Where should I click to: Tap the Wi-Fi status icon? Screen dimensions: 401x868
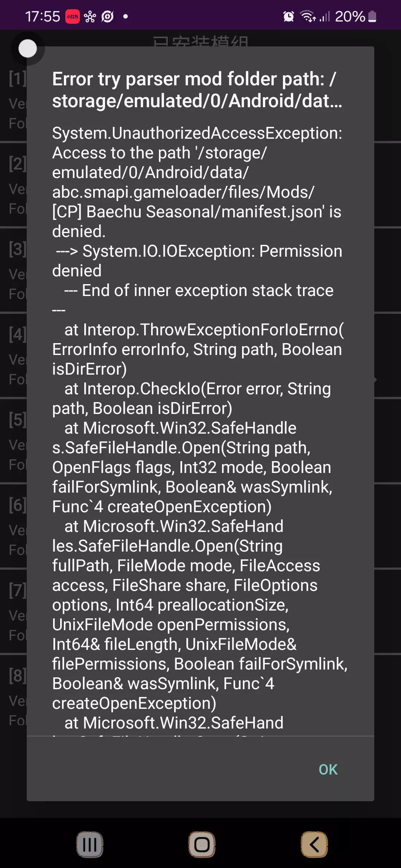(x=308, y=16)
